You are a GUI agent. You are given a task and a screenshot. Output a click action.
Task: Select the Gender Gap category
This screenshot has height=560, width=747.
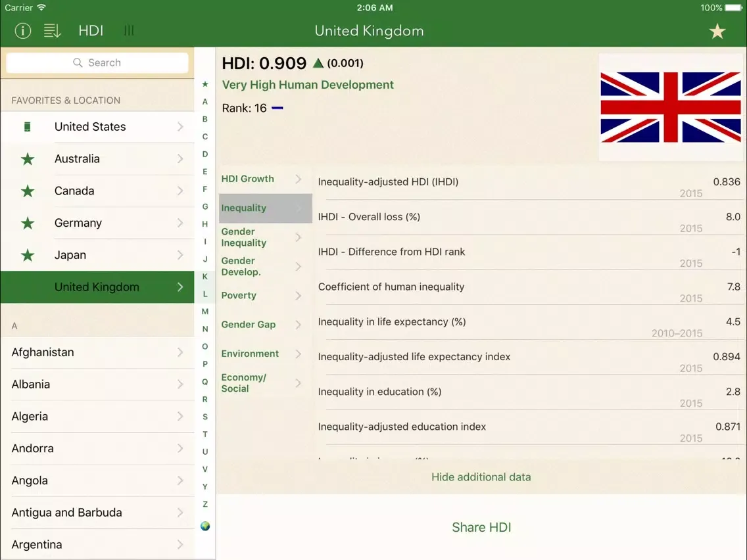click(x=265, y=325)
